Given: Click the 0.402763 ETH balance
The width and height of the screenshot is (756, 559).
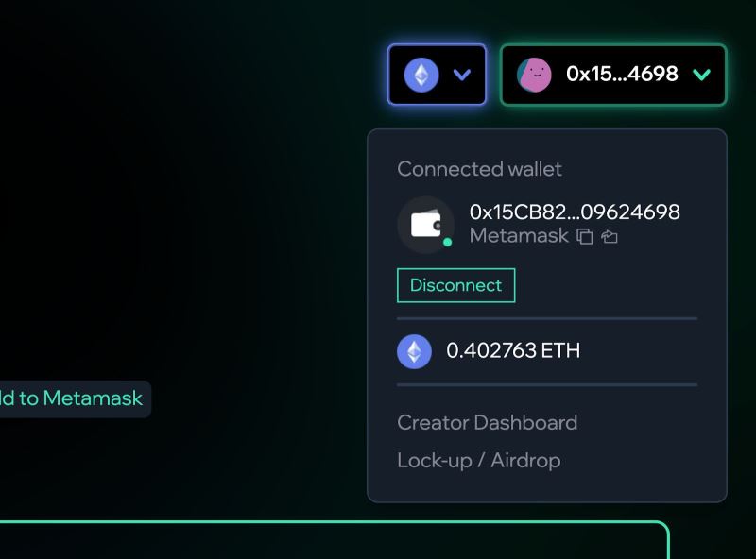Looking at the screenshot, I should (x=513, y=350).
